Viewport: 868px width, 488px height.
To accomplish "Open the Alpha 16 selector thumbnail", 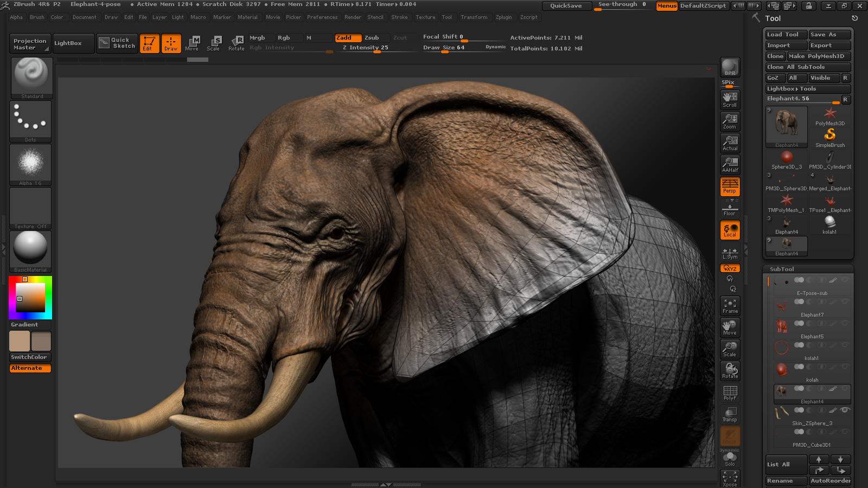I will pos(31,164).
